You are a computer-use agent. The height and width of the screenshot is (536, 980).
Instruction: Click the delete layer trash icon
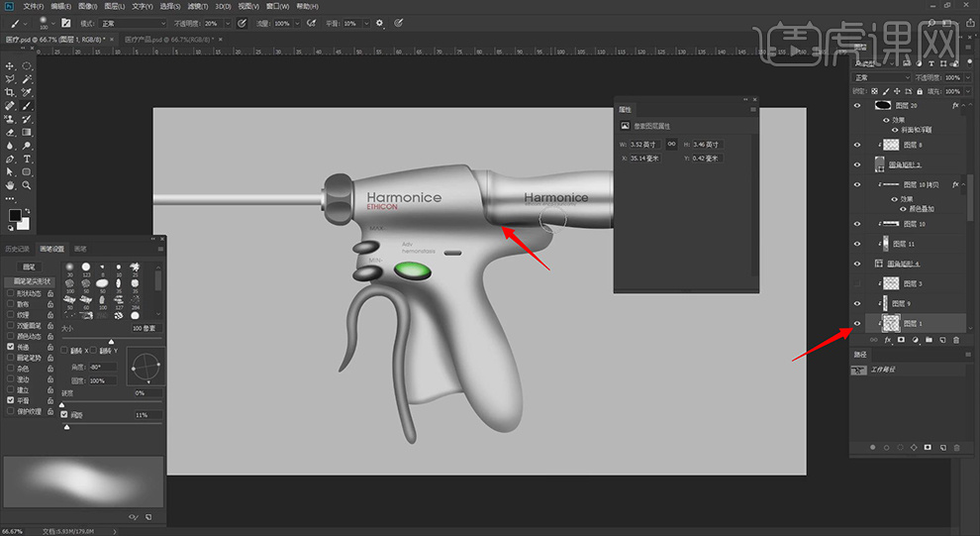[x=956, y=340]
